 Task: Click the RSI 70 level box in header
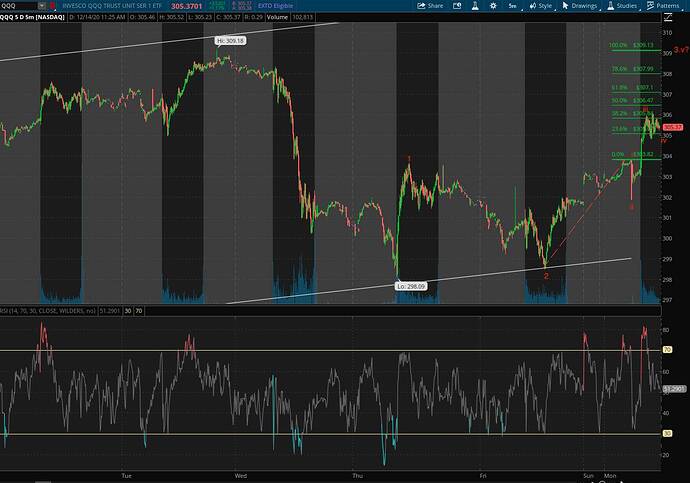pos(139,311)
